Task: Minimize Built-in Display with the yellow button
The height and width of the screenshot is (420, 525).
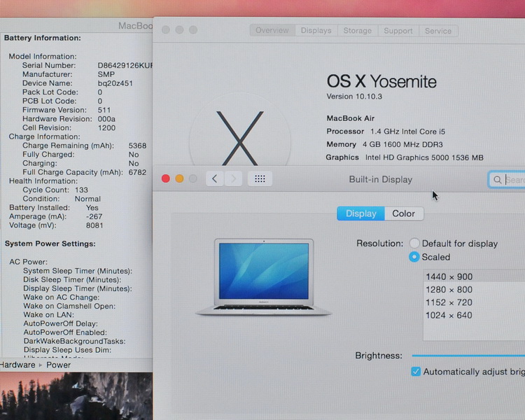Action: pyautogui.click(x=179, y=178)
